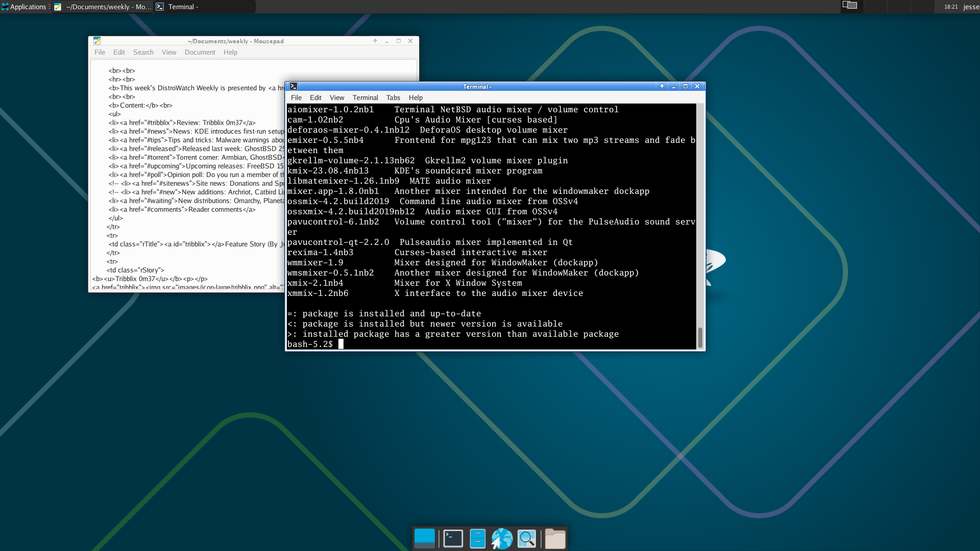Open the Applications menu in the top panel
980x551 pixels.
point(24,7)
